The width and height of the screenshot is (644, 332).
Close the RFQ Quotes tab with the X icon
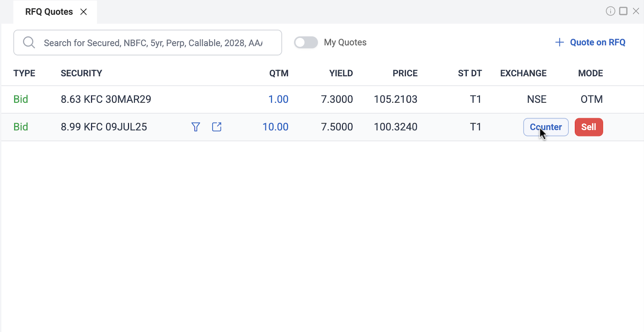pyautogui.click(x=83, y=12)
